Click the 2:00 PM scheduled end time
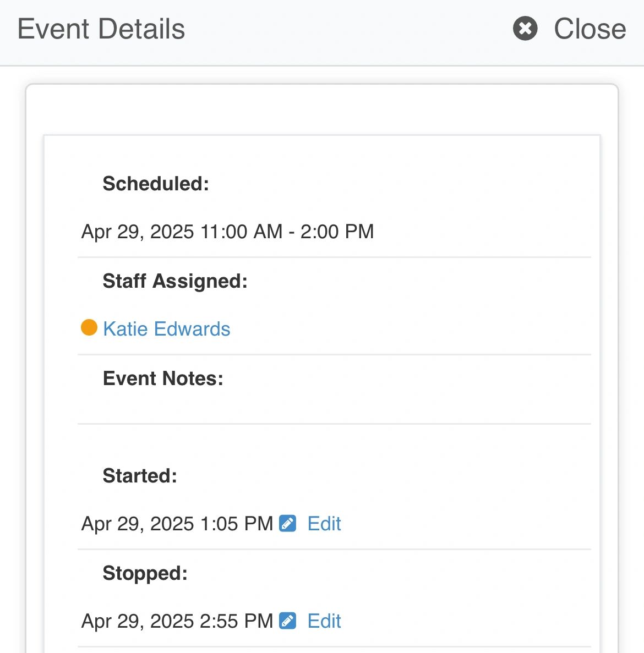Image resolution: width=644 pixels, height=653 pixels. click(x=337, y=232)
